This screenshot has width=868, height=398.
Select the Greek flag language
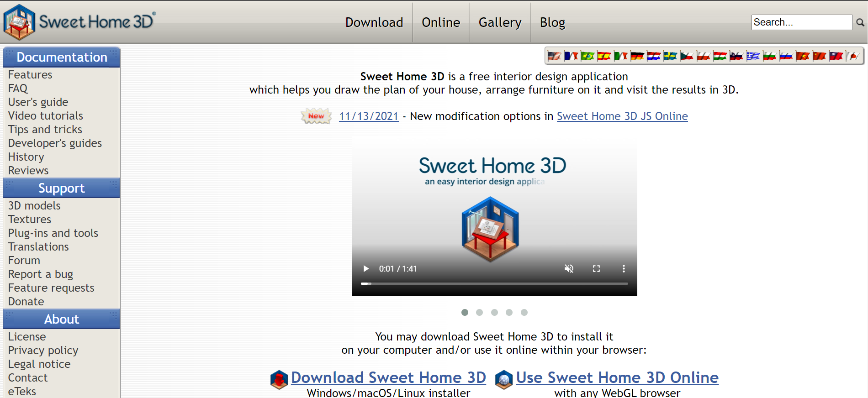tap(753, 56)
